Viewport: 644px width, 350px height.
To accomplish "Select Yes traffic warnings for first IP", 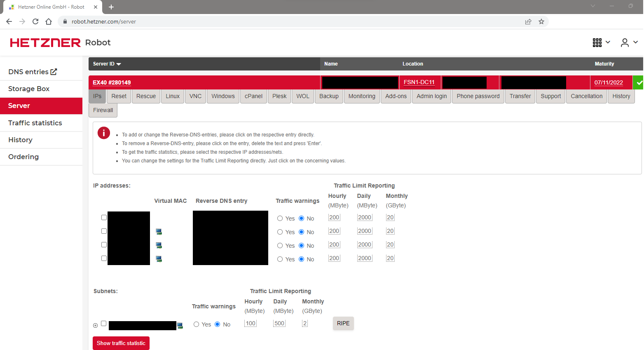I will 280,218.
